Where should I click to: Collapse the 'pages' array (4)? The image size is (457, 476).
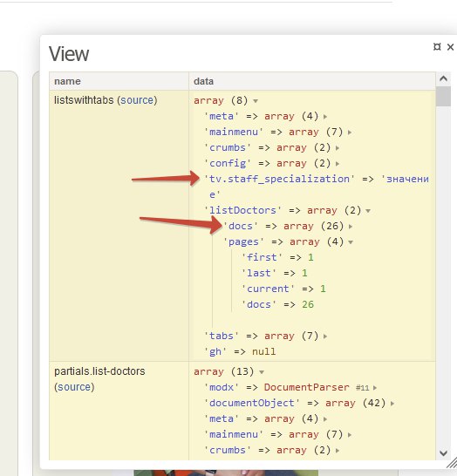coord(351,242)
